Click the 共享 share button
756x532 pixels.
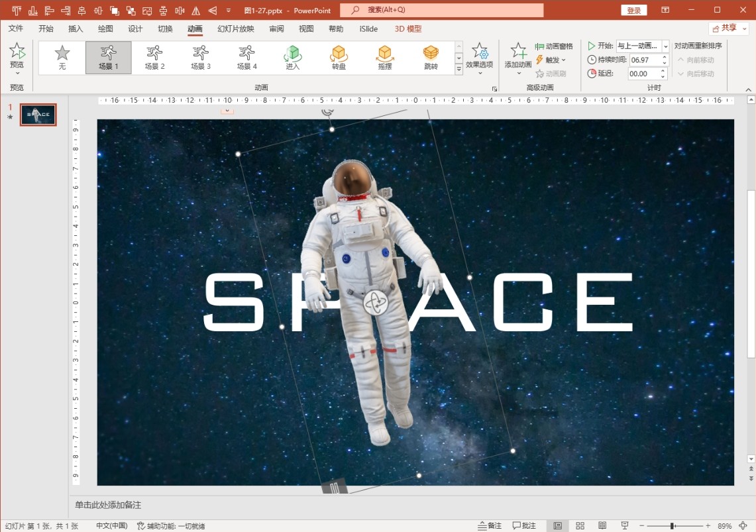(728, 28)
